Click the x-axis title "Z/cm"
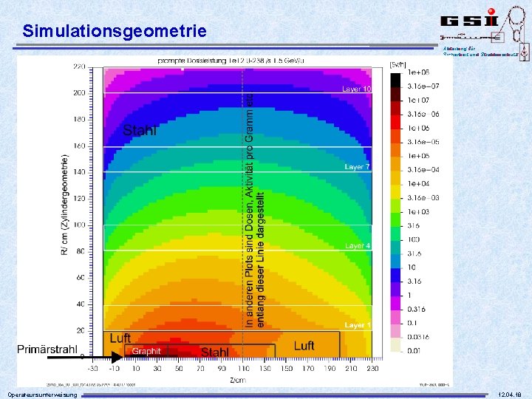 238,380
